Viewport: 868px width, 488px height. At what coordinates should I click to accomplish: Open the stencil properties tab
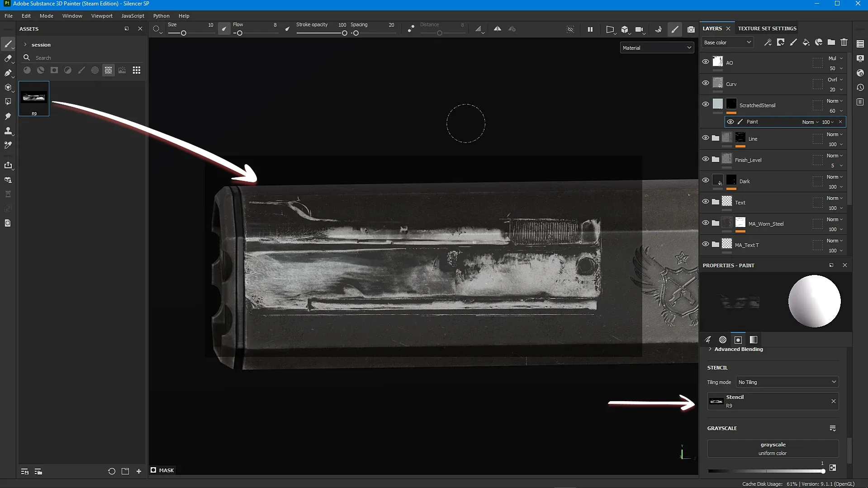pyautogui.click(x=738, y=340)
